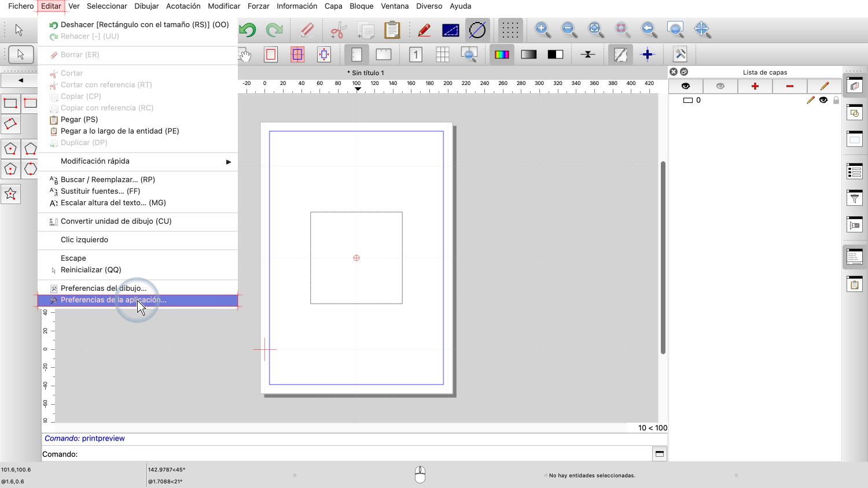This screenshot has height=488, width=868.
Task: Click the vertical scrollbar of the drawing area
Action: pos(663,257)
